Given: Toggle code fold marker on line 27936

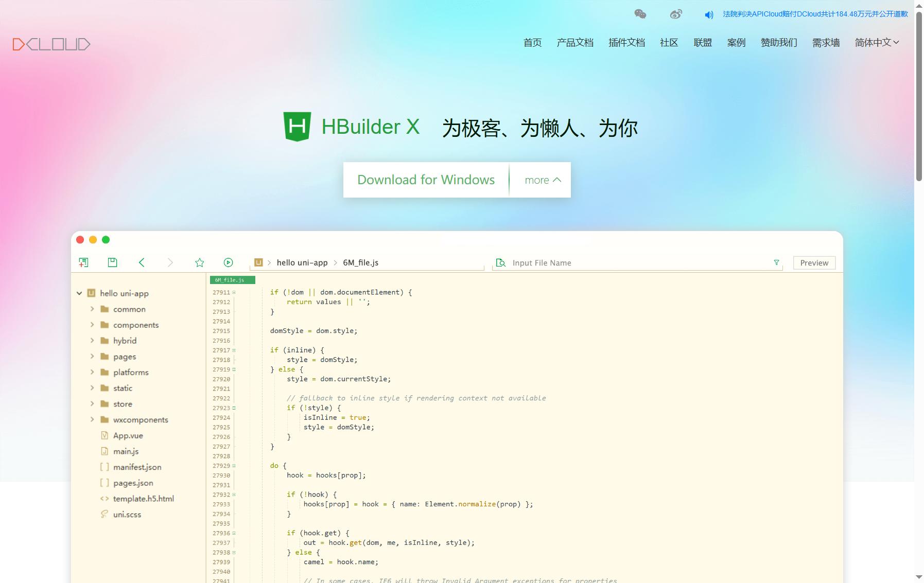Looking at the screenshot, I should pos(234,533).
